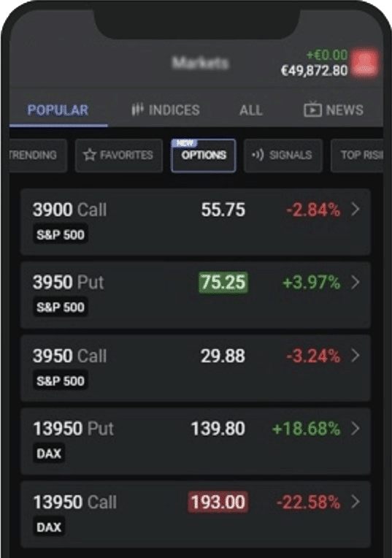
Task: Switch to the Popular tab
Action: pyautogui.click(x=58, y=110)
